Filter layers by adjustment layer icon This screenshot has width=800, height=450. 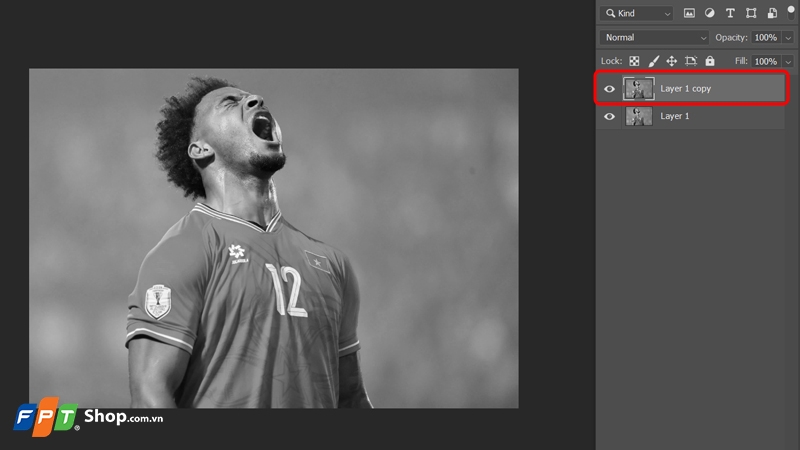[x=710, y=13]
